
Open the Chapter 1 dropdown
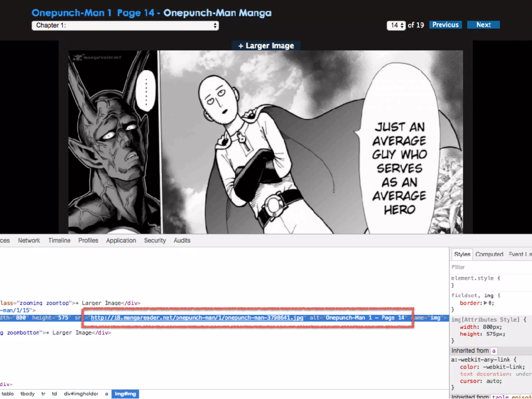tap(125, 25)
